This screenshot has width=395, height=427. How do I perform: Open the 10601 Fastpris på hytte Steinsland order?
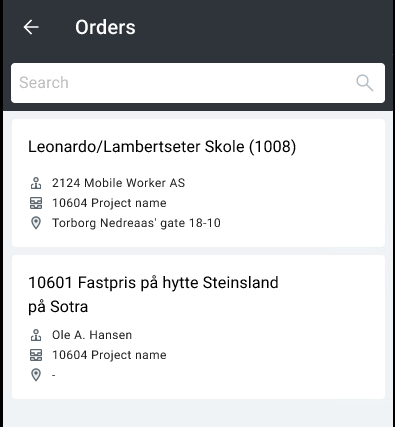tap(198, 327)
